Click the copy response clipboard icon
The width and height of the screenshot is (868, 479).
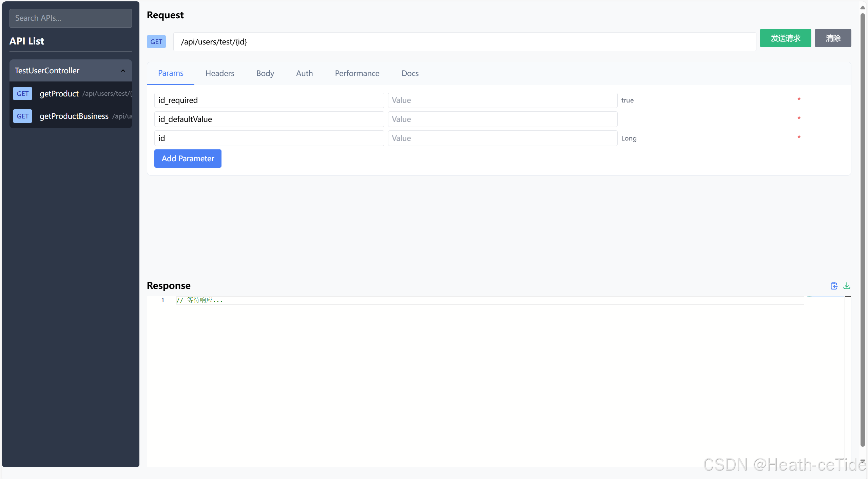834,285
